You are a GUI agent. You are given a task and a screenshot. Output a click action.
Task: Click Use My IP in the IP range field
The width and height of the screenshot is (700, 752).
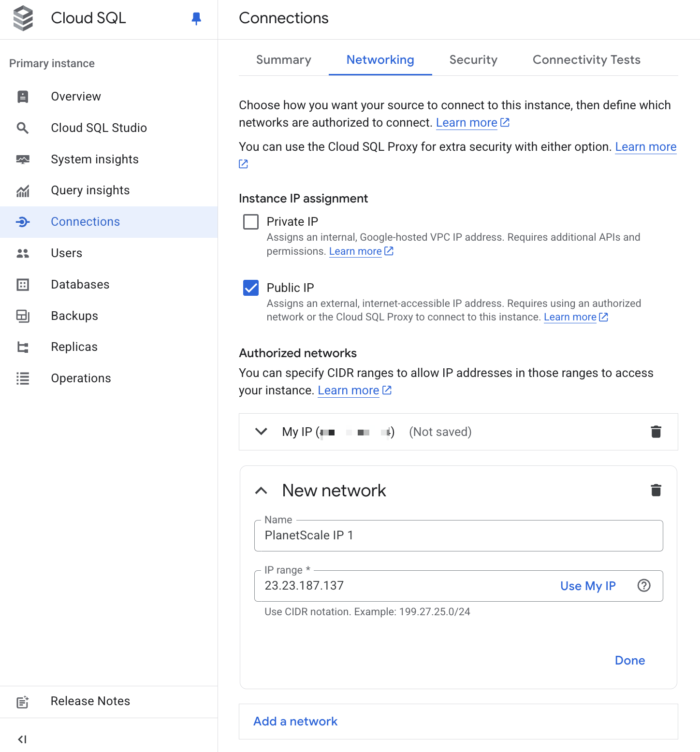(587, 586)
